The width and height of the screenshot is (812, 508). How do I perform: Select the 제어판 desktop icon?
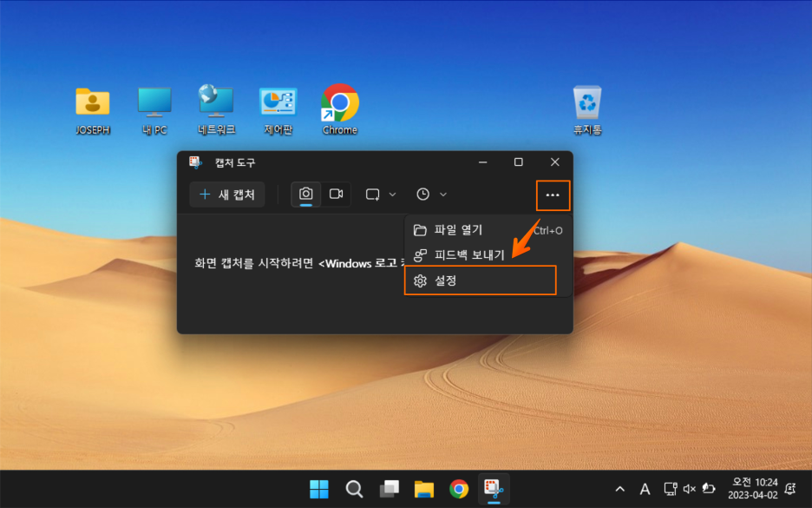pos(278,110)
